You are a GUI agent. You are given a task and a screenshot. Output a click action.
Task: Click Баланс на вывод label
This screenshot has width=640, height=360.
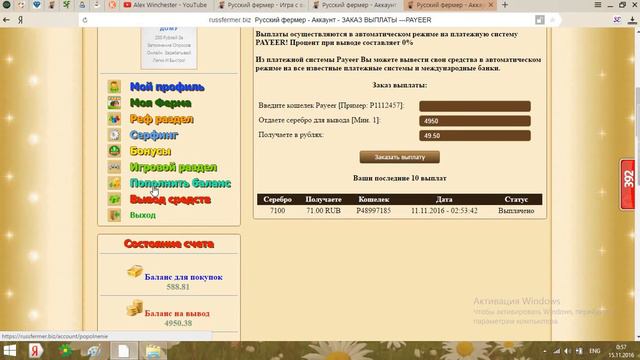[x=177, y=313]
